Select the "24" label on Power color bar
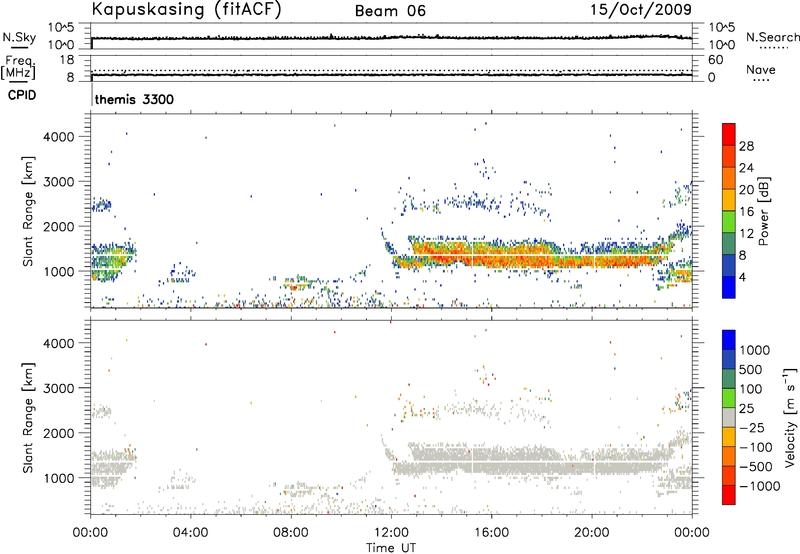 pyautogui.click(x=746, y=168)
